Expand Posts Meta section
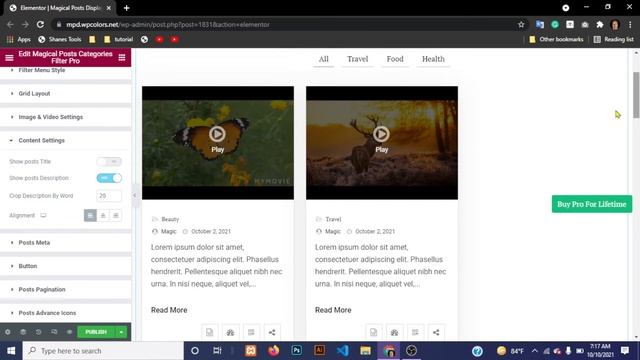Viewport: 640px width, 360px height. pyautogui.click(x=65, y=242)
